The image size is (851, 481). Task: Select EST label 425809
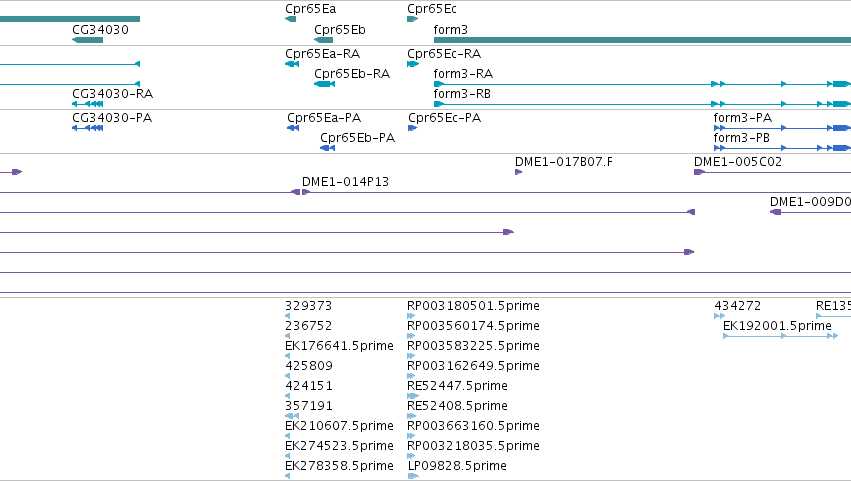tap(309, 366)
